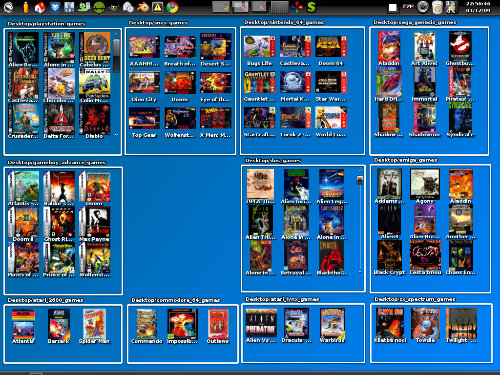The image size is (500, 375).
Task: Click the green S icon in the panel
Action: click(x=311, y=7)
